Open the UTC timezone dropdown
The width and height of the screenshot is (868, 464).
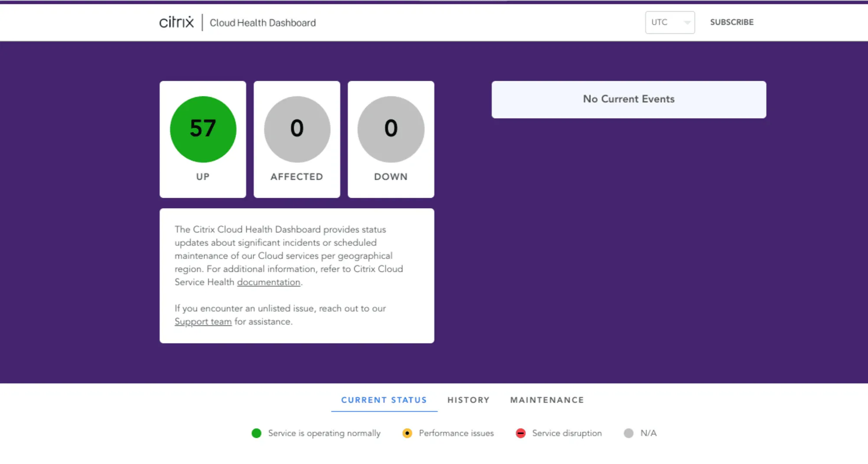tap(670, 22)
